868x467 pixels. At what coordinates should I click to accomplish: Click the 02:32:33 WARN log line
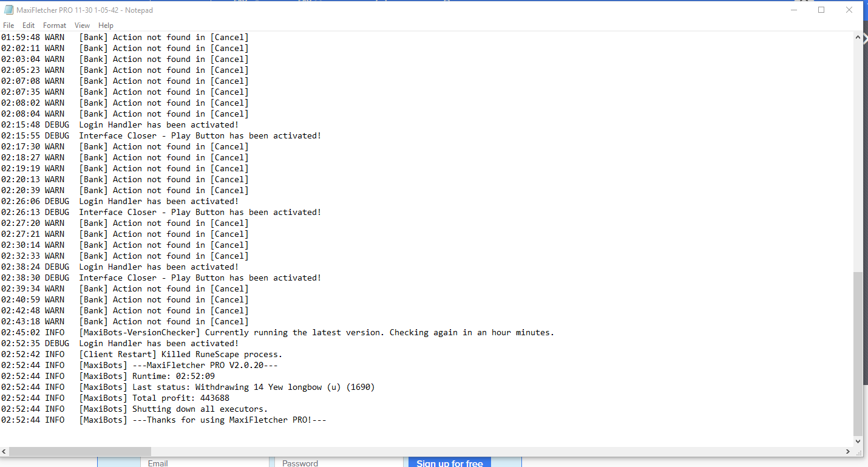coord(125,256)
